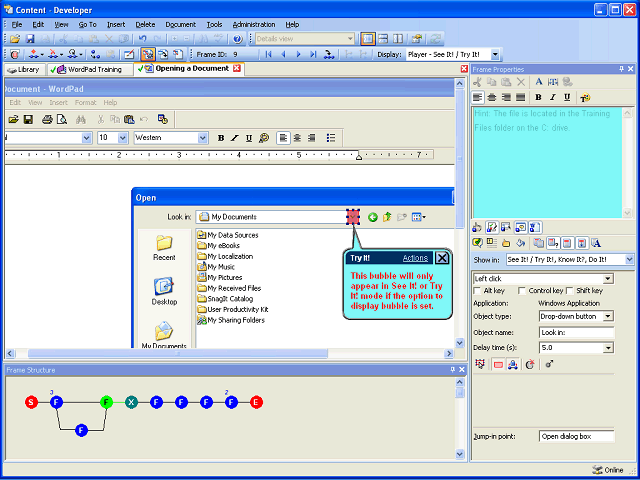The height and width of the screenshot is (480, 640).
Task: Click the paint bucket fill icon
Action: (520, 243)
